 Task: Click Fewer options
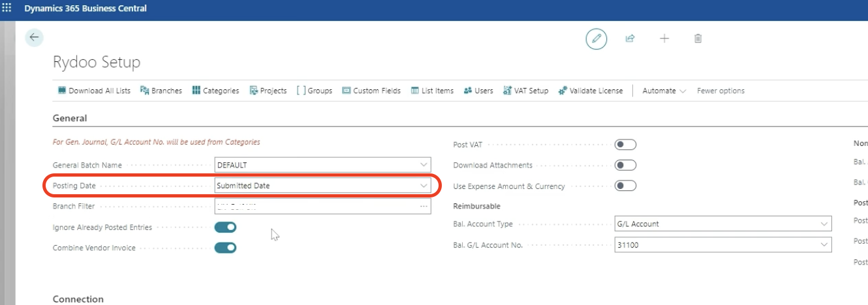pyautogui.click(x=721, y=91)
